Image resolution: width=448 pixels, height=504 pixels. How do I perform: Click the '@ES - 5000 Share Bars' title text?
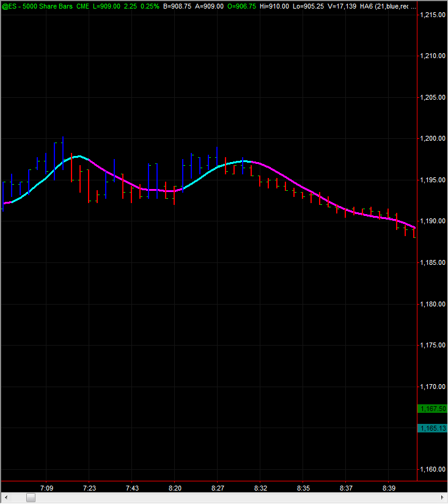tap(37, 6)
